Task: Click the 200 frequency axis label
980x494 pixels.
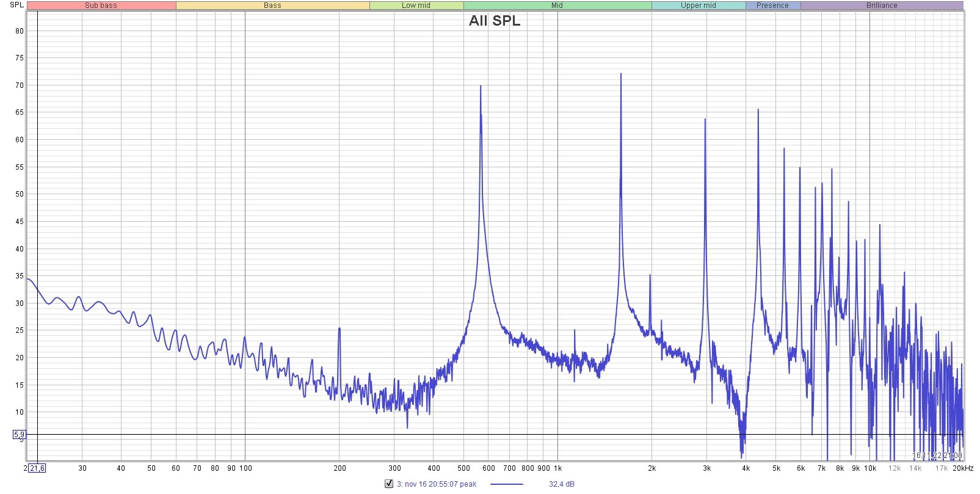Action: pyautogui.click(x=339, y=468)
